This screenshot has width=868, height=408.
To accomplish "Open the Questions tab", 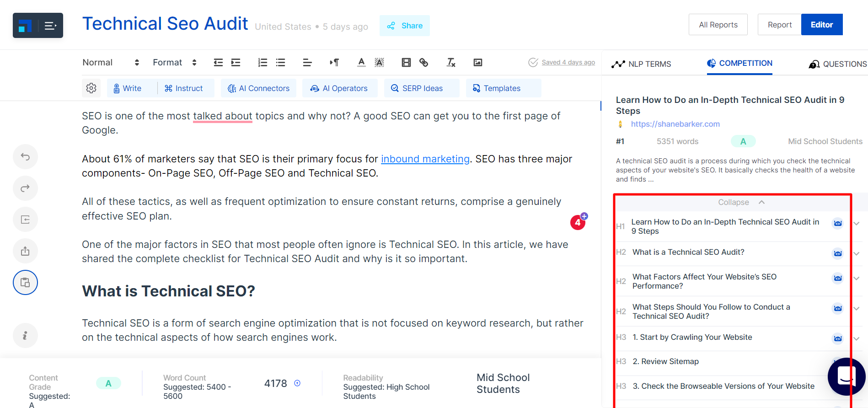I will tap(837, 64).
